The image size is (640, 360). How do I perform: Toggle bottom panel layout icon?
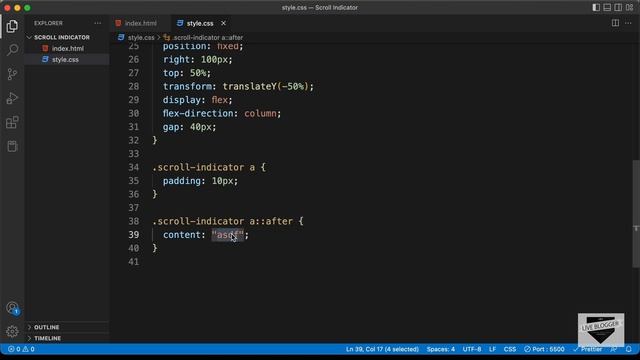(607, 7)
